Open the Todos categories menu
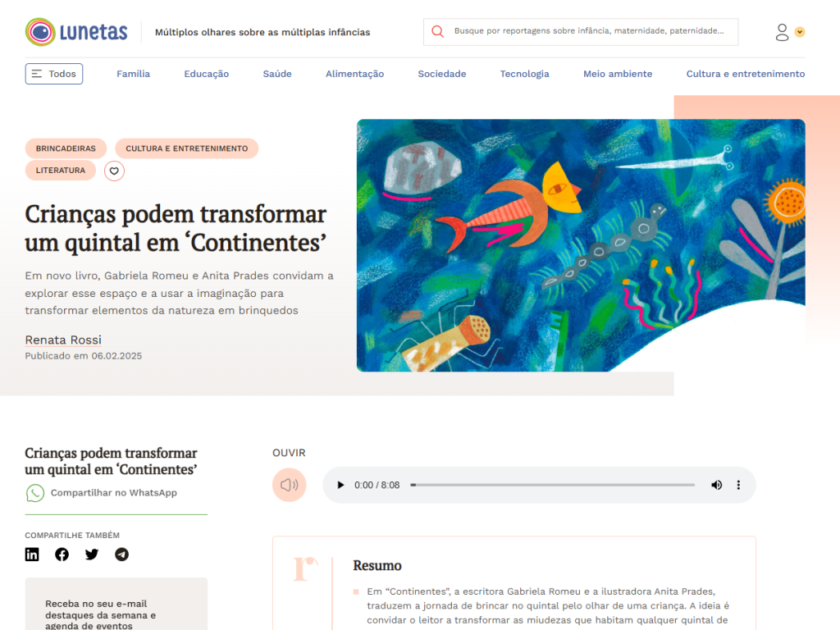The width and height of the screenshot is (840, 630). click(54, 74)
